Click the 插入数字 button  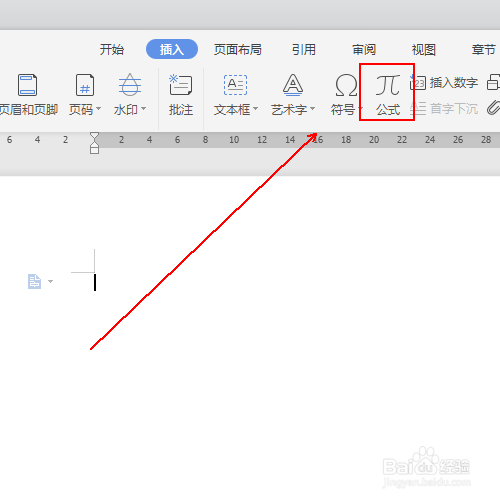(x=444, y=83)
